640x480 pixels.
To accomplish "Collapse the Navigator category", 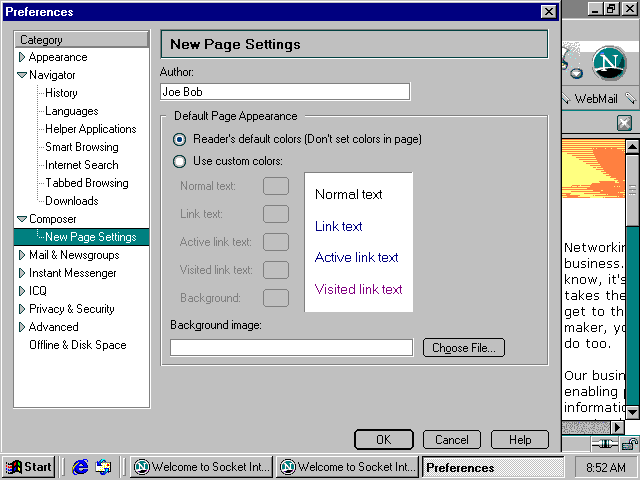I will click(x=22, y=75).
